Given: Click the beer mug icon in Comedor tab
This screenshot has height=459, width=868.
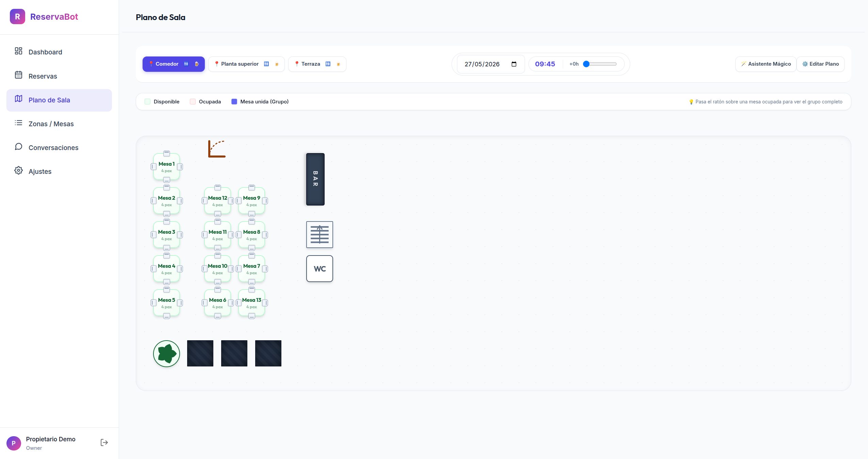Looking at the screenshot, I should click(x=197, y=64).
